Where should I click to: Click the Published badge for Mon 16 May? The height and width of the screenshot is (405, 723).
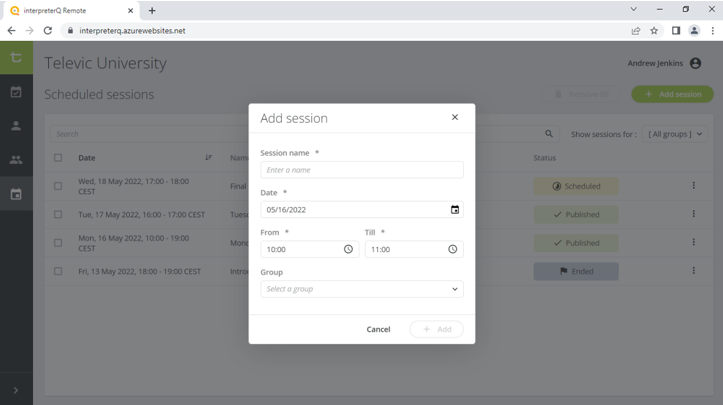(x=576, y=243)
